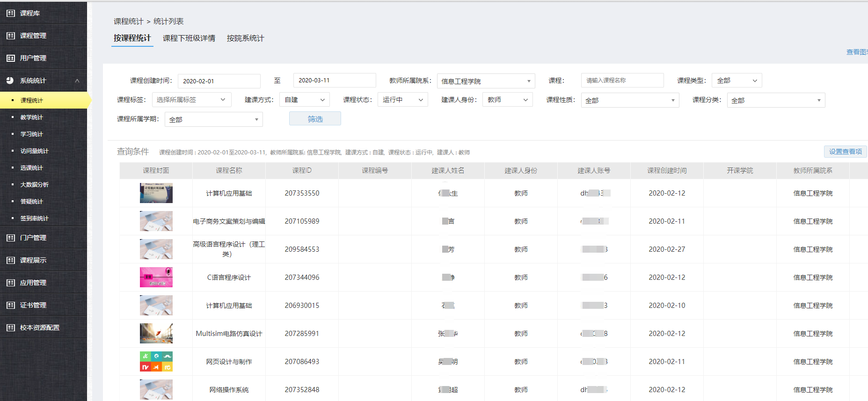
Task: Click the 系统统计 pie chart icon
Action: (10, 80)
